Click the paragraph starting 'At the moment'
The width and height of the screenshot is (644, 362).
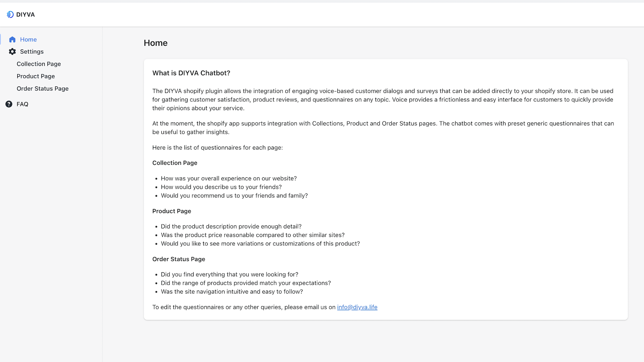click(383, 128)
